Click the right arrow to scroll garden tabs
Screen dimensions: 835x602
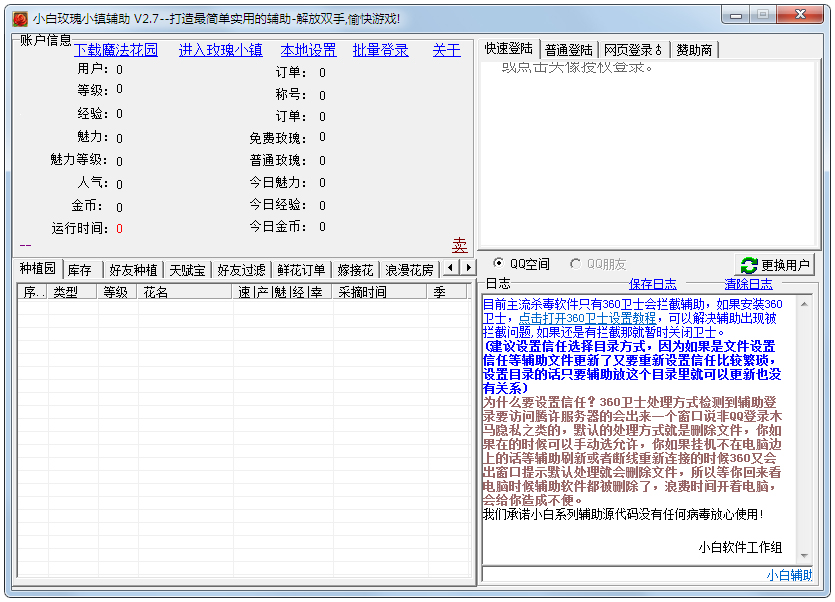[x=468, y=268]
